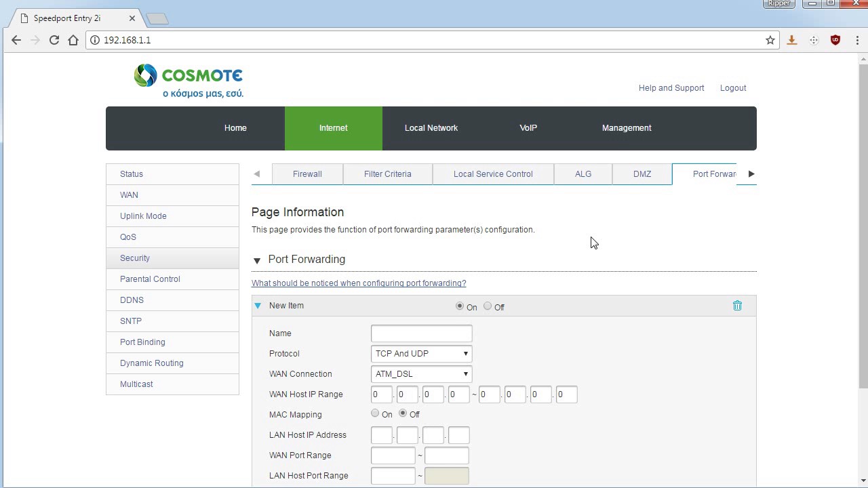Open WAN in the sidebar

(172, 195)
